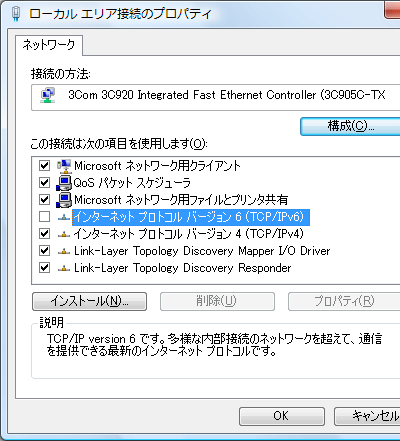The width and height of the screenshot is (400, 441).
Task: Click the TCP/IPv4 protocol icon
Action: pos(64,234)
